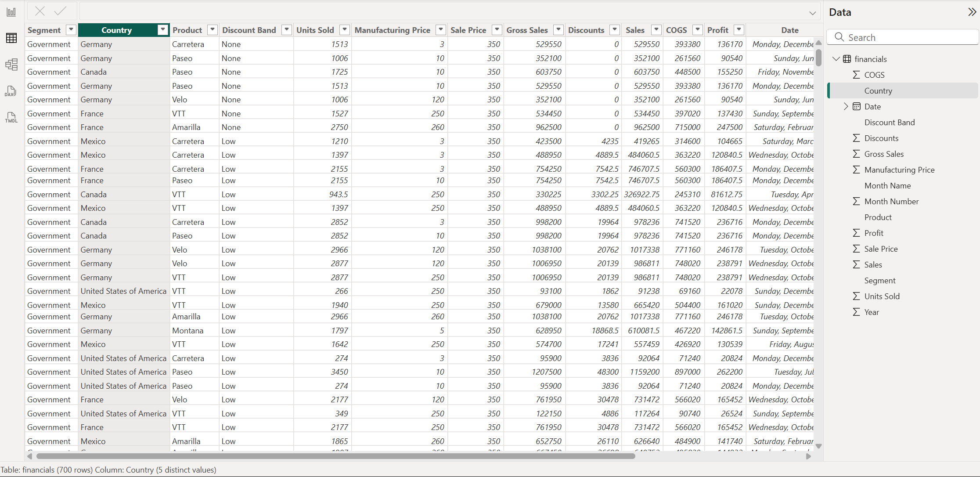This screenshot has width=980, height=477.
Task: Expand the Date hierarchy in Data pane
Action: pos(846,106)
